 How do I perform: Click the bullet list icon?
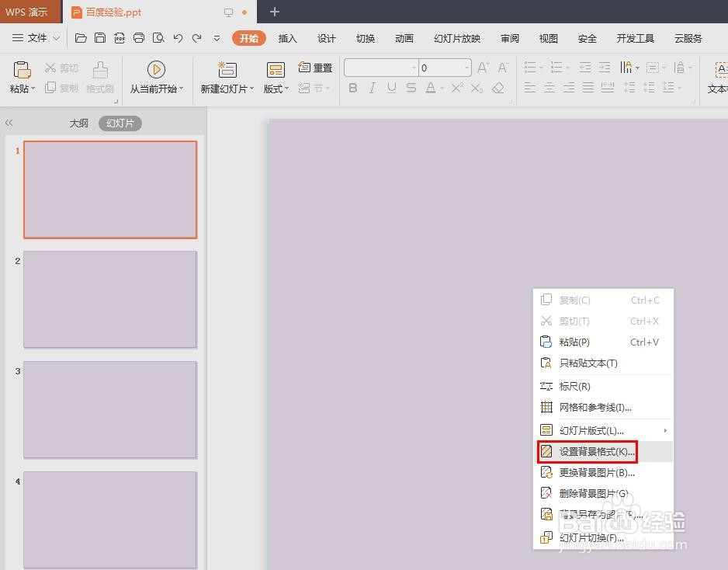(x=530, y=68)
